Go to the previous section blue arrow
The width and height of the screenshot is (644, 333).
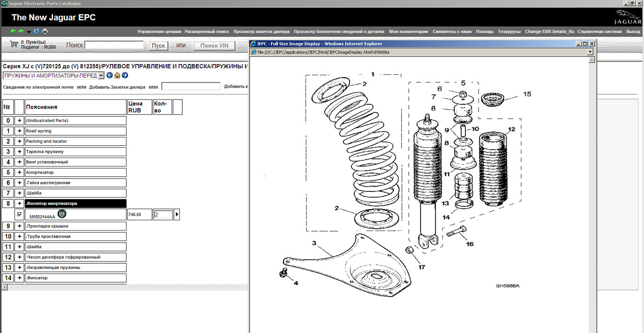(109, 75)
